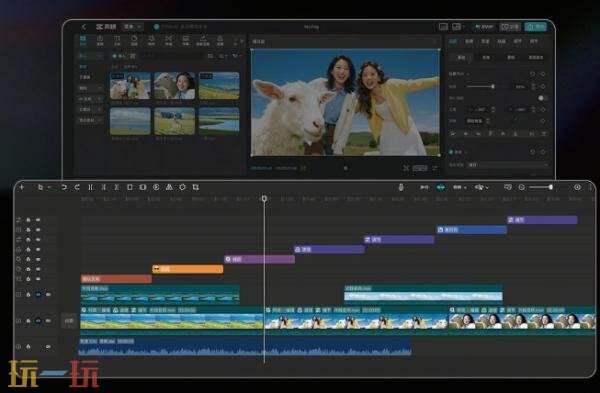Lock the audio waveform track

[28, 346]
